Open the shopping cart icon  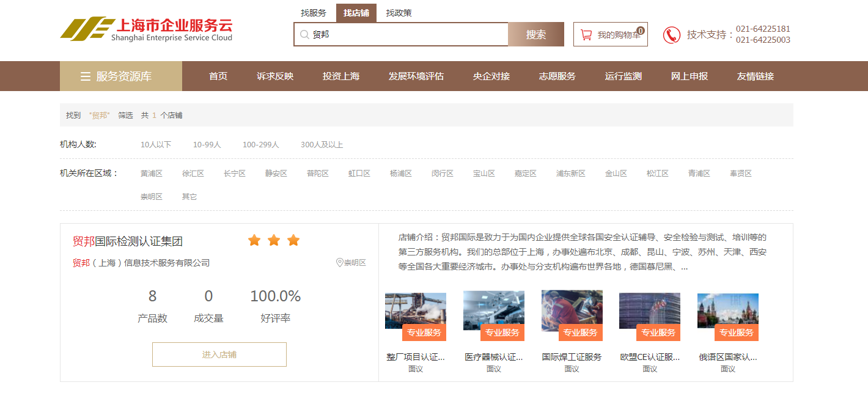[x=585, y=34]
